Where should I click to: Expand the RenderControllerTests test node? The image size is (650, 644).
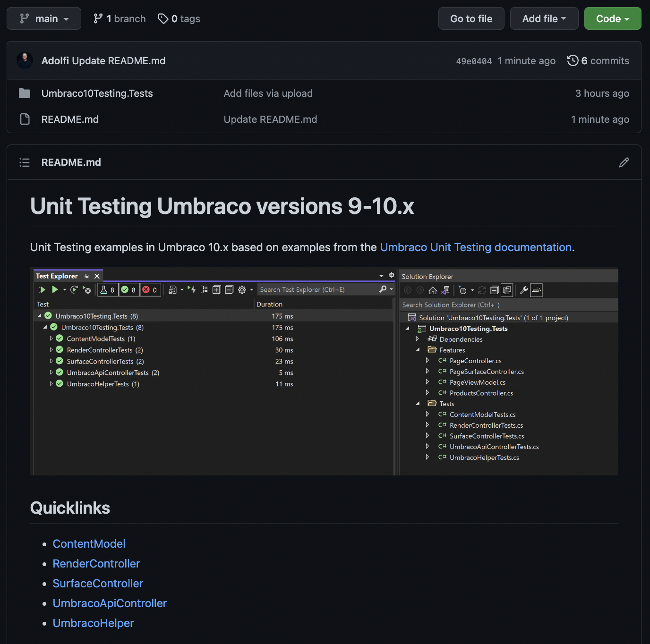[x=51, y=350]
